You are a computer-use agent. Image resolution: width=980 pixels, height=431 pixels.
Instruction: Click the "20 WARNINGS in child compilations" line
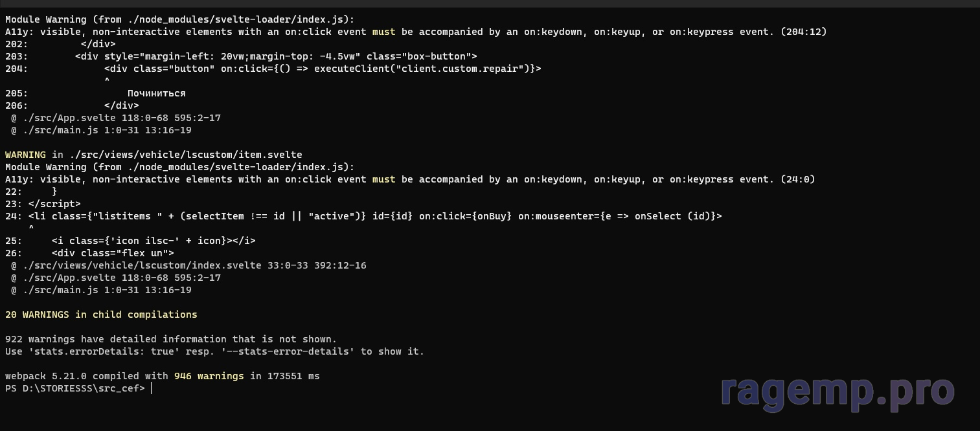[x=101, y=315]
